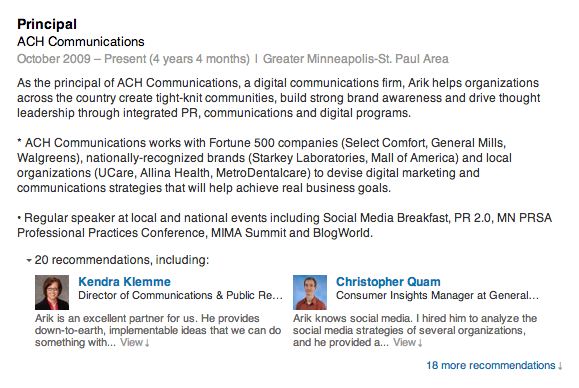Click Christopher's Consumer Insights Manager headline

pos(437,295)
